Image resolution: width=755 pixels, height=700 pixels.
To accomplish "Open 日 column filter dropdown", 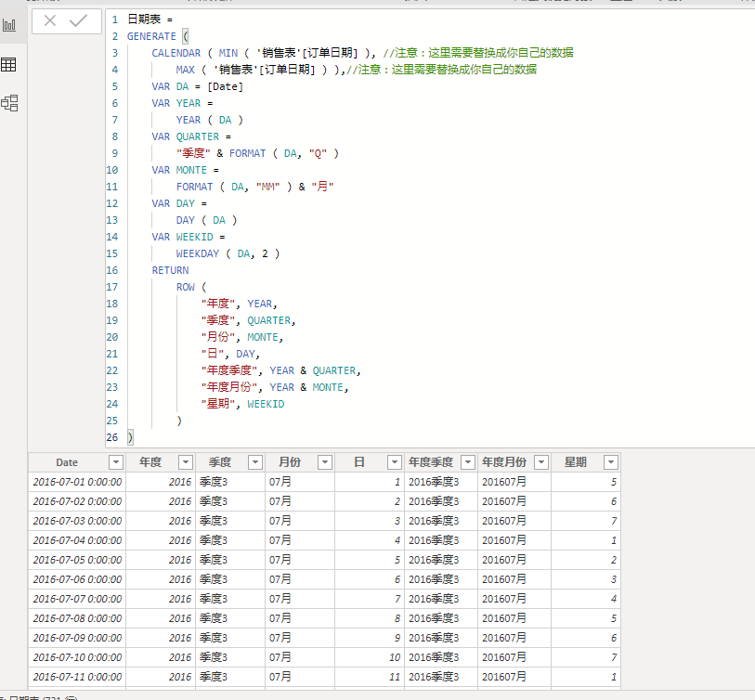I will point(395,462).
